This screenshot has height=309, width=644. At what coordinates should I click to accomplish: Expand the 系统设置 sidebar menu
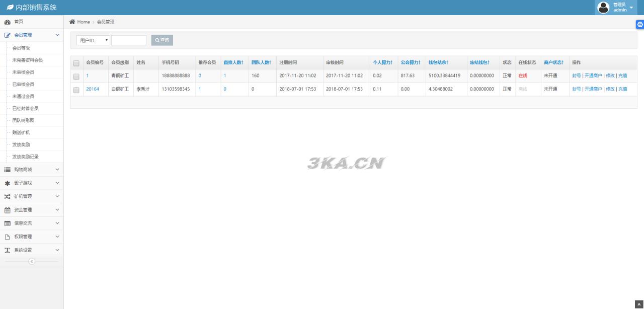point(31,250)
